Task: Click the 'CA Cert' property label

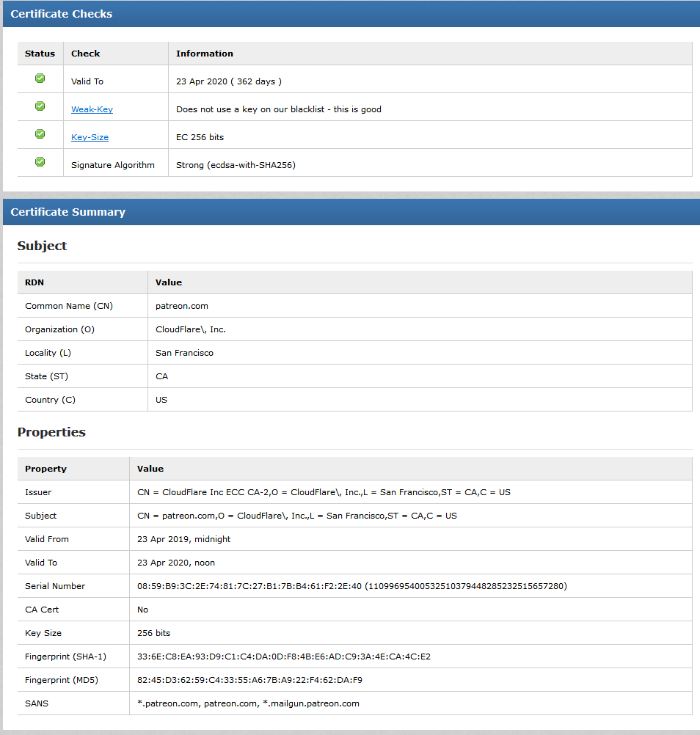Action: pyautogui.click(x=42, y=610)
